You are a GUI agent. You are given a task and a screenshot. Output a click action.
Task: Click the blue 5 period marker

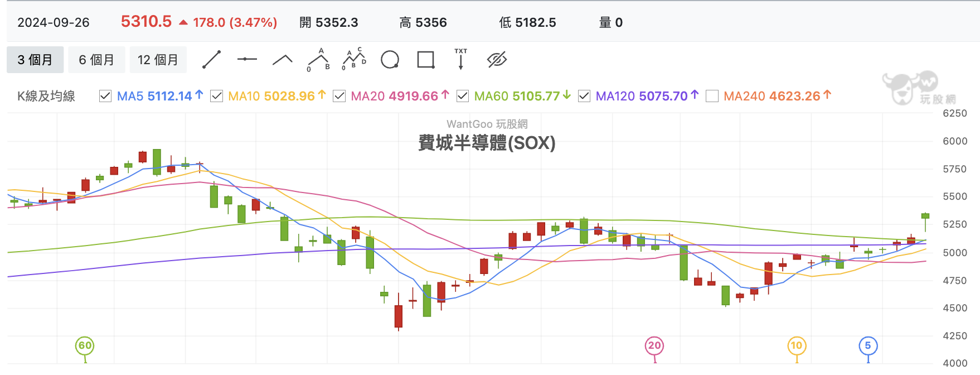tap(868, 346)
